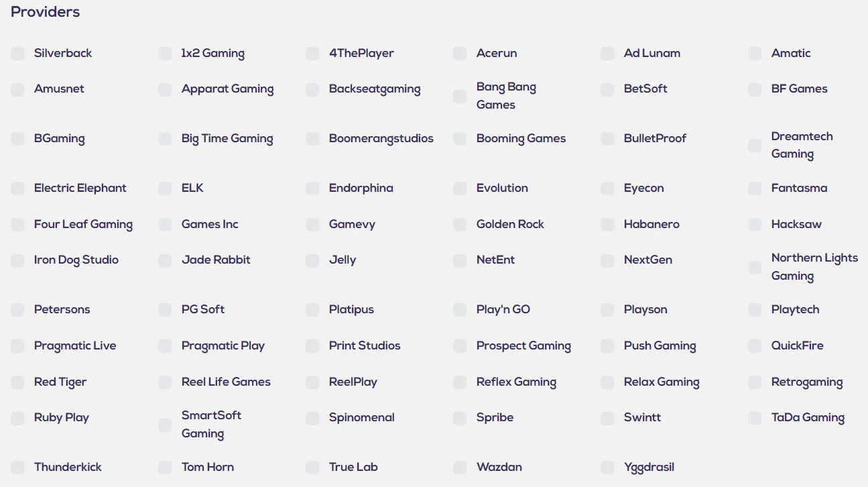The height and width of the screenshot is (487, 868).
Task: Select the Red Tiger checkbox
Action: point(17,382)
